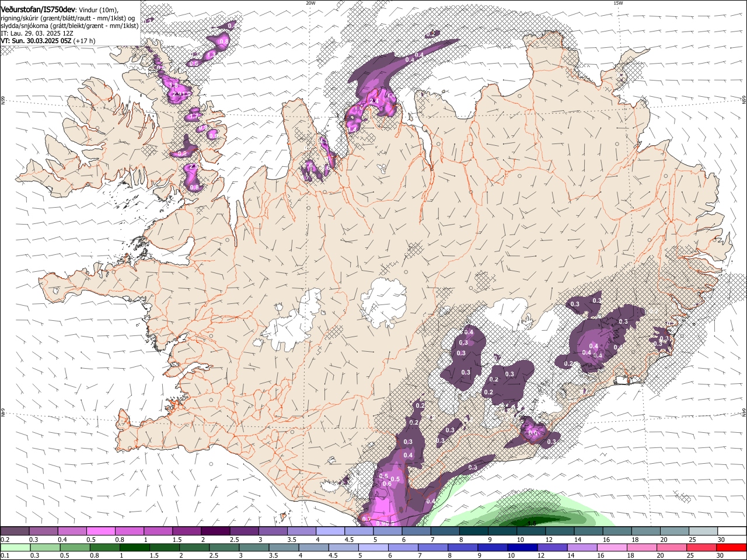Click the 0.4 legend label under purple swatches

[62, 540]
